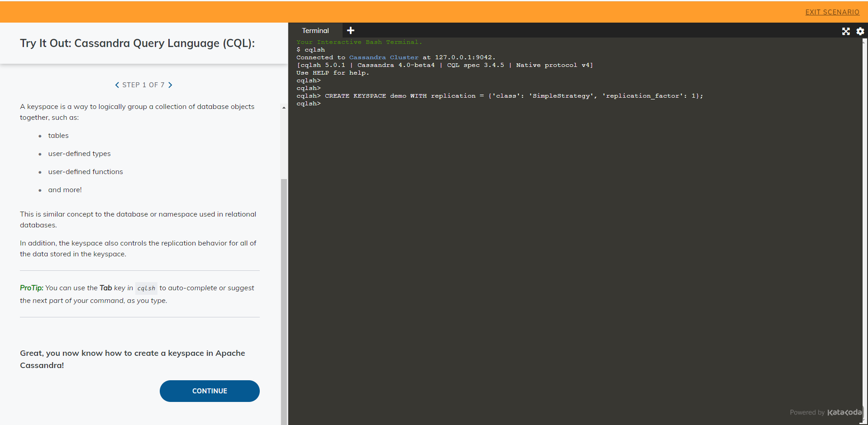868x425 pixels.
Task: Expand the terminal to fullscreen
Action: coord(846,31)
